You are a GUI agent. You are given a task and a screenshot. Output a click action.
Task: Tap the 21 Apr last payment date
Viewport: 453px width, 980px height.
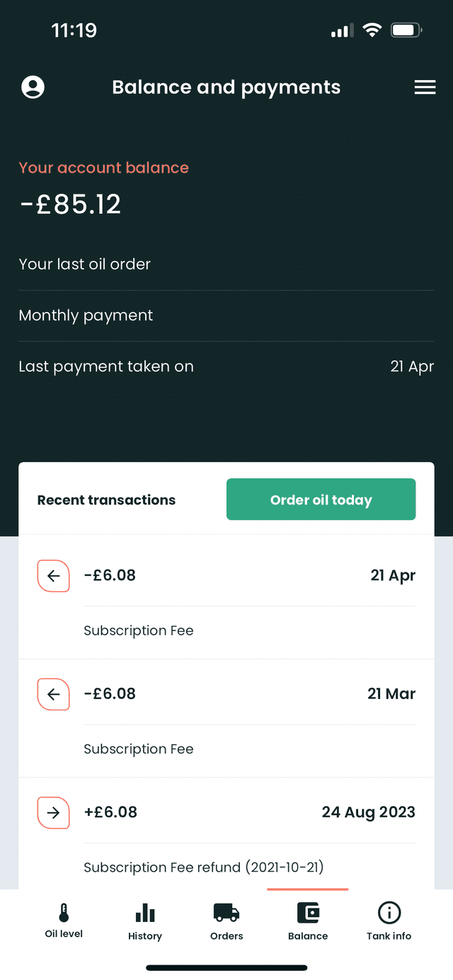(412, 366)
